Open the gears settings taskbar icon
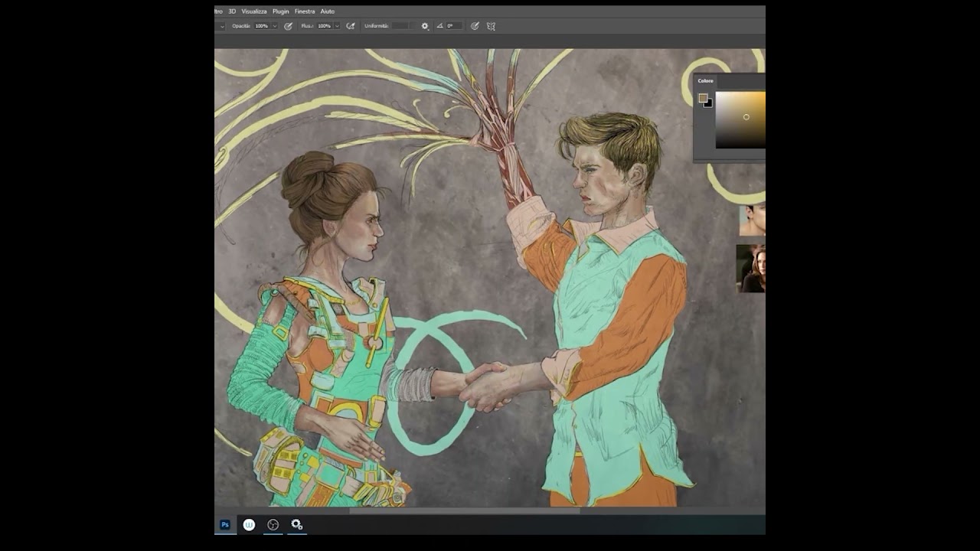Screen dimensions: 980x551 click(296, 524)
